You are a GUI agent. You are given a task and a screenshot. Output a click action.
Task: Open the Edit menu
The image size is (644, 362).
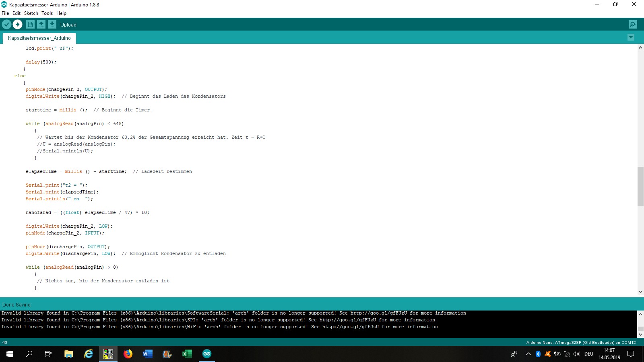click(x=17, y=13)
